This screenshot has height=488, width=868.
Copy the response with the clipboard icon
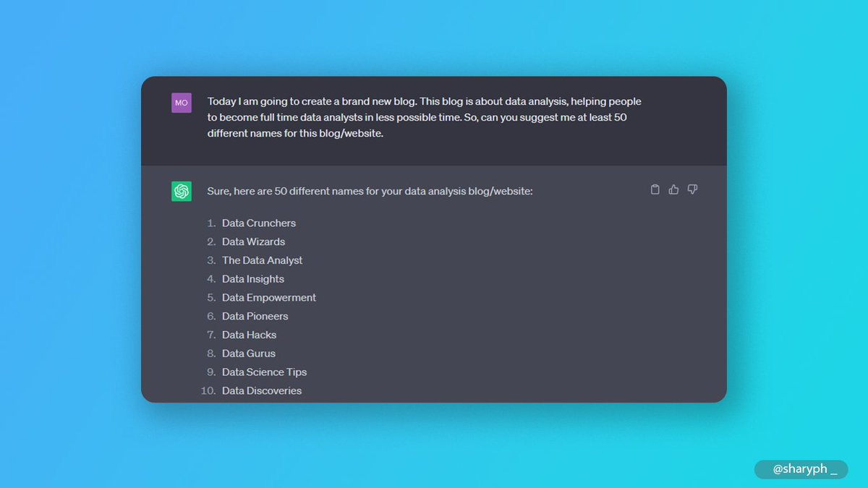click(655, 189)
